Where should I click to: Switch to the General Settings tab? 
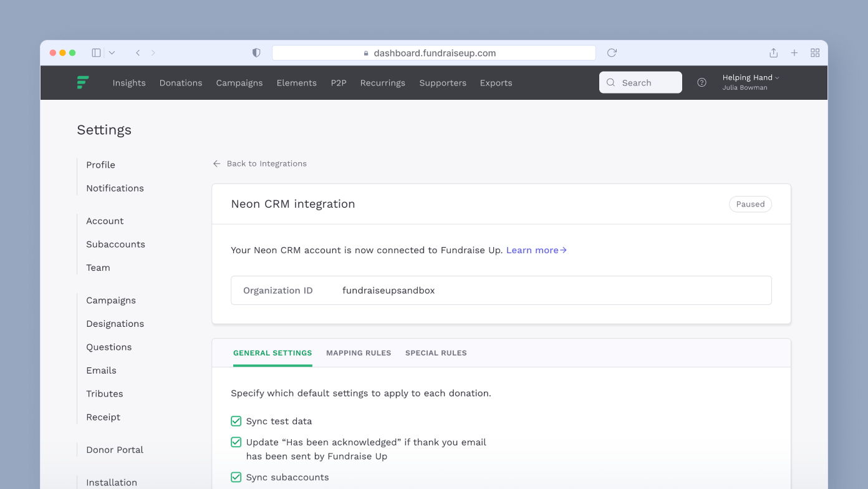272,353
